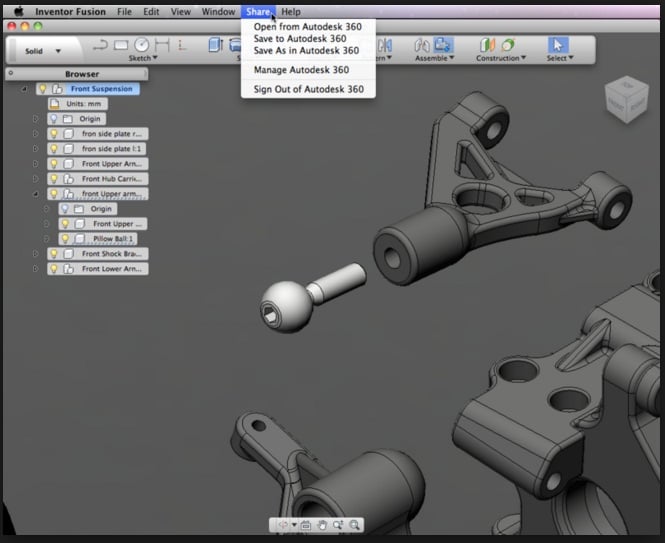Toggle visibility of Front Upper Arm
Image resolution: width=665 pixels, height=543 pixels.
point(54,163)
